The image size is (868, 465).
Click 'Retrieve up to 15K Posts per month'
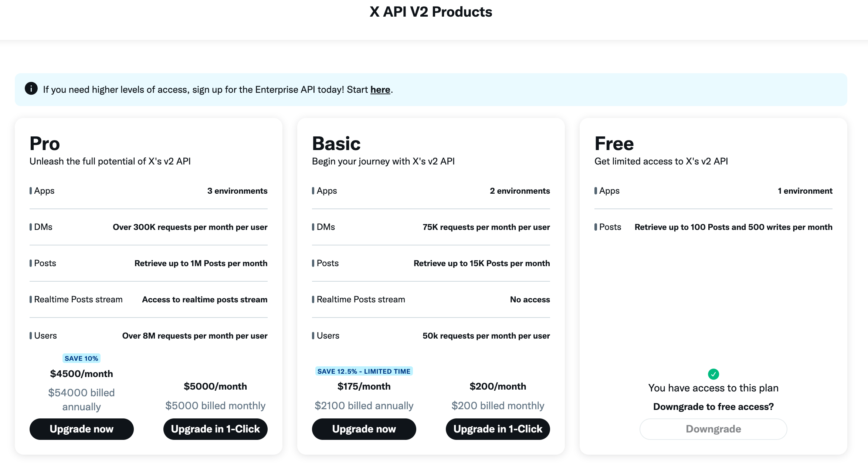(482, 263)
